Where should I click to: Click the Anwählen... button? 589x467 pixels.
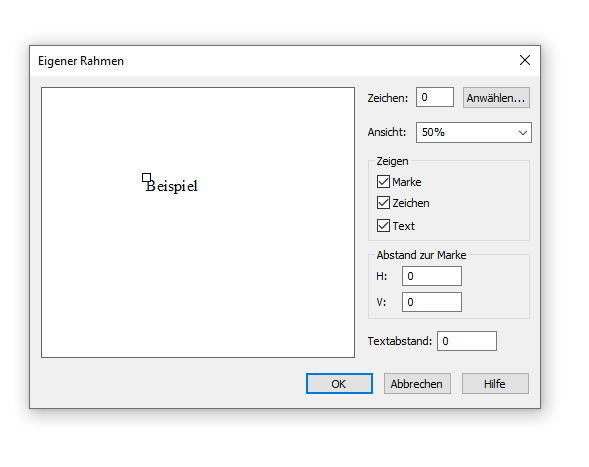(496, 98)
